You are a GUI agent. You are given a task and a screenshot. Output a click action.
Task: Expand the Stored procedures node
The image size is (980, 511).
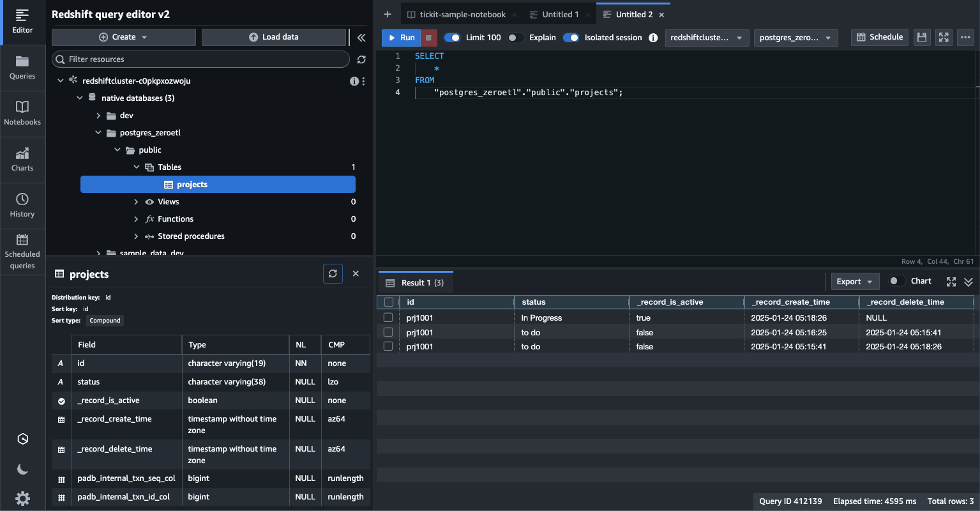(136, 236)
